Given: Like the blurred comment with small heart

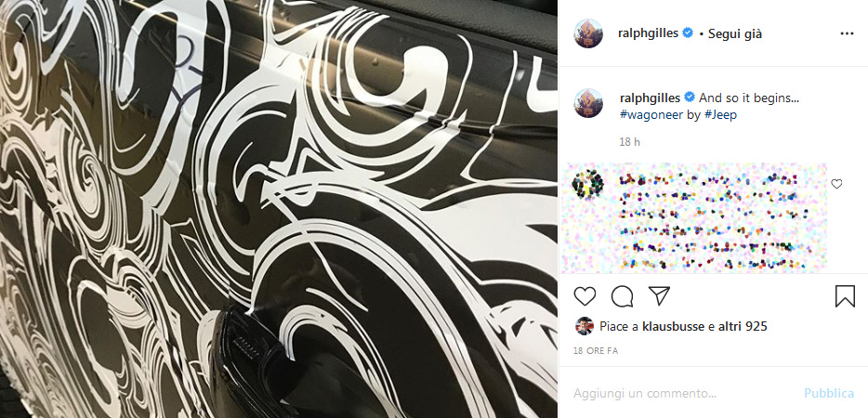Looking at the screenshot, I should [836, 184].
